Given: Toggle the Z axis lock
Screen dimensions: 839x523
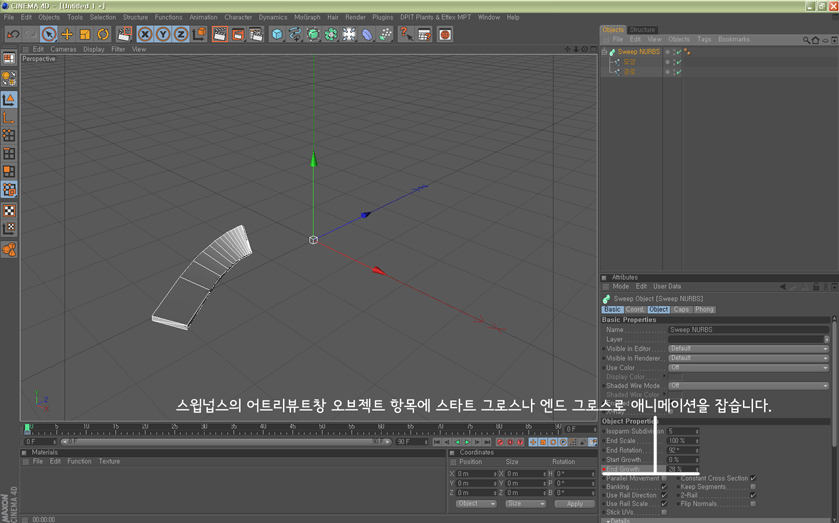Looking at the screenshot, I should pos(181,34).
